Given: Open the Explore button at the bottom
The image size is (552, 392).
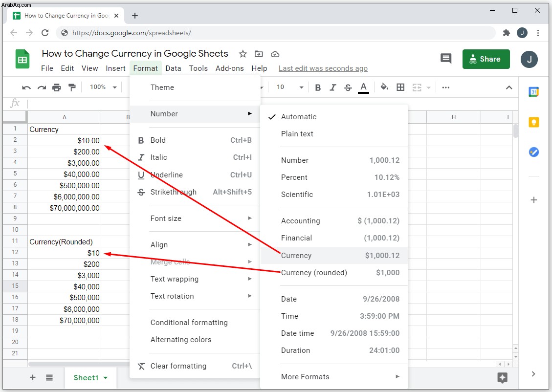Looking at the screenshot, I should click(502, 377).
